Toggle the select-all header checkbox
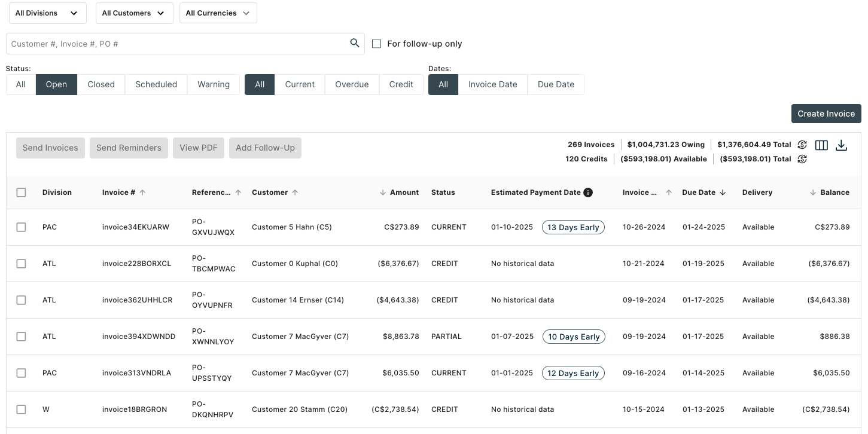Viewport: 868px width, 434px height. tap(22, 192)
